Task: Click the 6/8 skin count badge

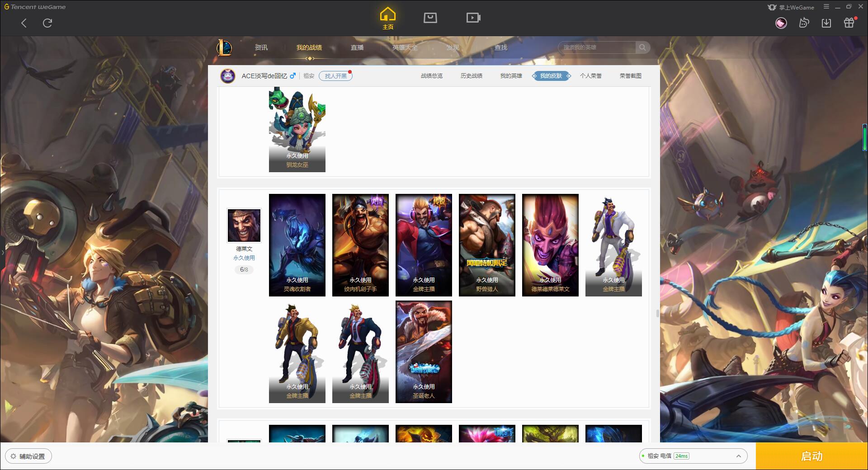Action: point(244,270)
